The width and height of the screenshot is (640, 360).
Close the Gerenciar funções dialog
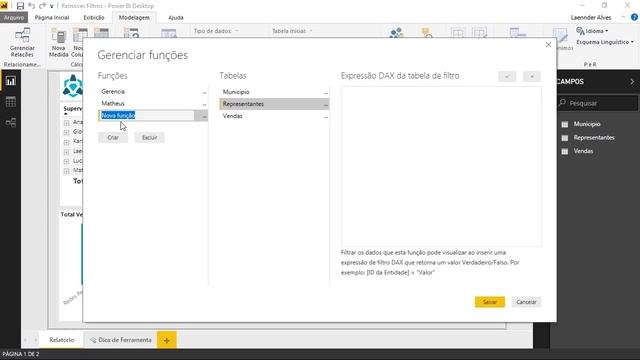pos(548,44)
